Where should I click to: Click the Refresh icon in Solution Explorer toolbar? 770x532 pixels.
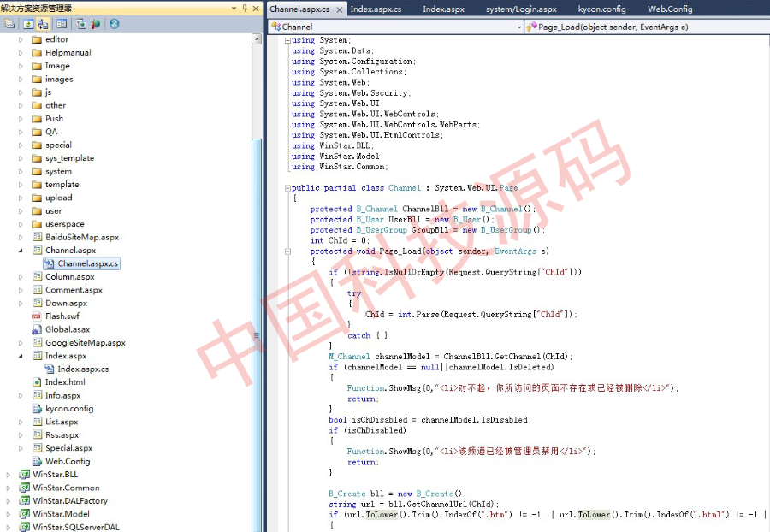coord(27,24)
